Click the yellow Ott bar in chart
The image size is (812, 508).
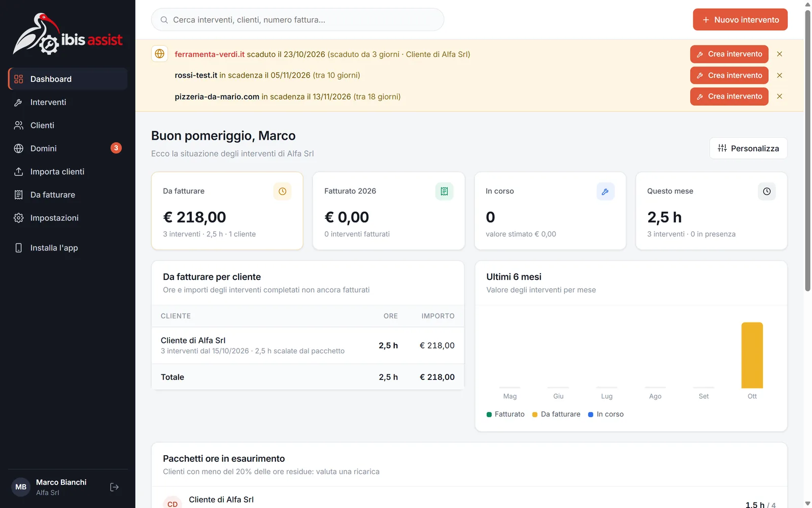752,355
